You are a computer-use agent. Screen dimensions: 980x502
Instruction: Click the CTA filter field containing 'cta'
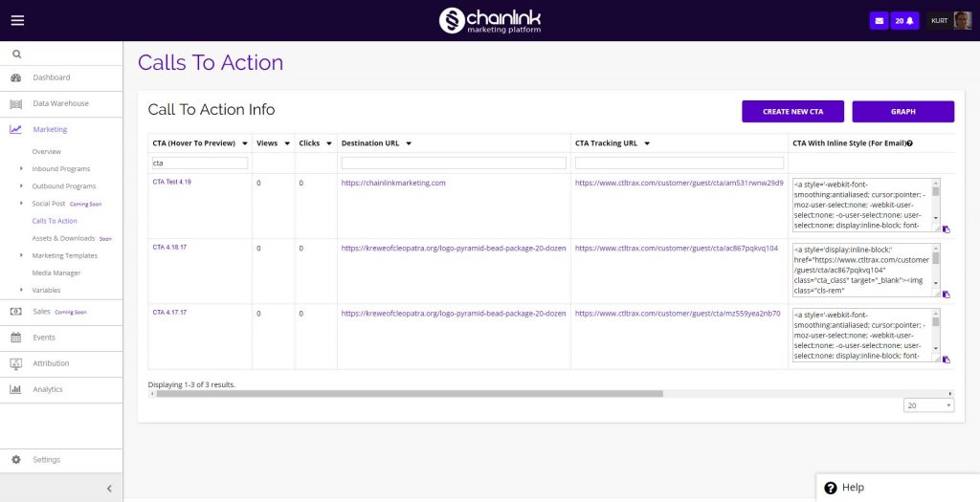click(x=199, y=164)
